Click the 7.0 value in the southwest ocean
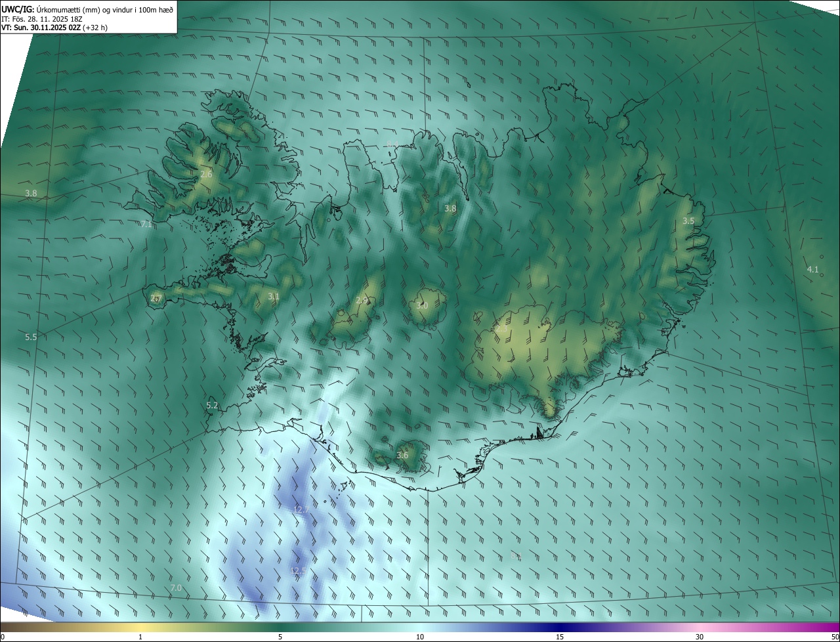 tap(176, 588)
